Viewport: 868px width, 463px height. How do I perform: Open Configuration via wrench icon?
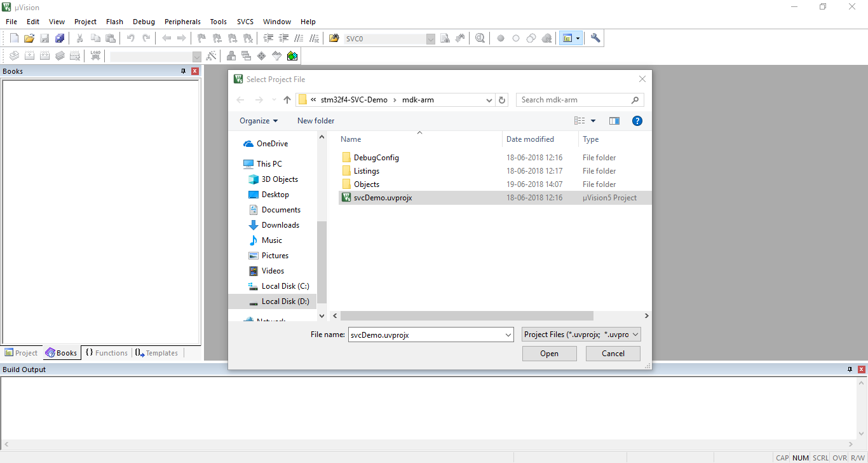595,38
